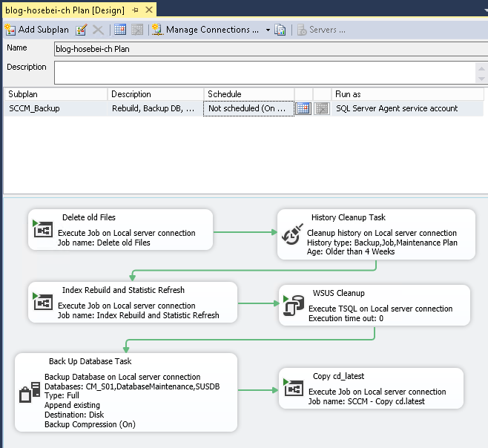This screenshot has width=488, height=448.
Task: Click the 'WSUS Cleanup' task title
Action: click(339, 293)
